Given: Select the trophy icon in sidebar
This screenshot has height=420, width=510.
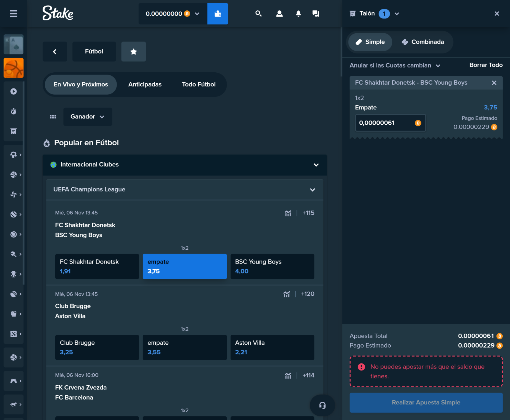Looking at the screenshot, I should 14,274.
